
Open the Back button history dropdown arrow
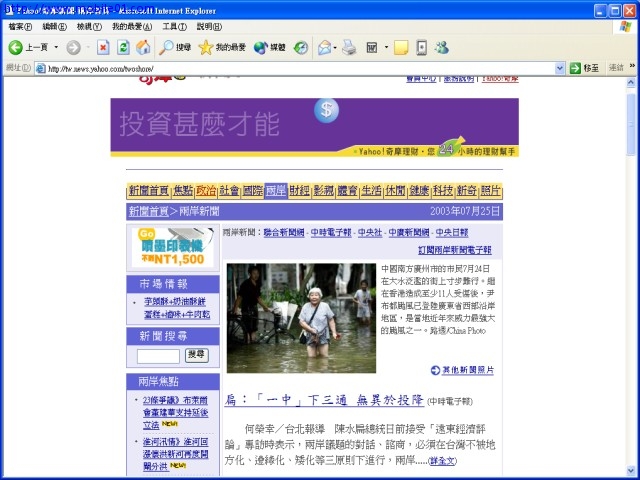[x=56, y=47]
